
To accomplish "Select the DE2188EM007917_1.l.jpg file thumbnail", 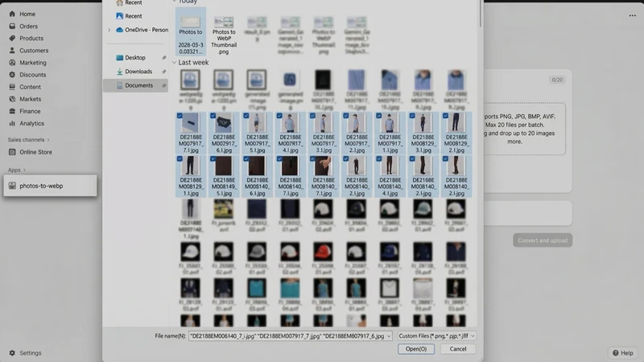I will click(x=390, y=133).
